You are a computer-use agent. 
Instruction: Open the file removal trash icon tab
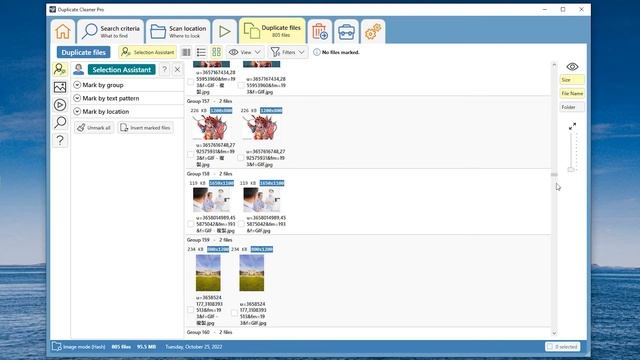[x=320, y=31]
